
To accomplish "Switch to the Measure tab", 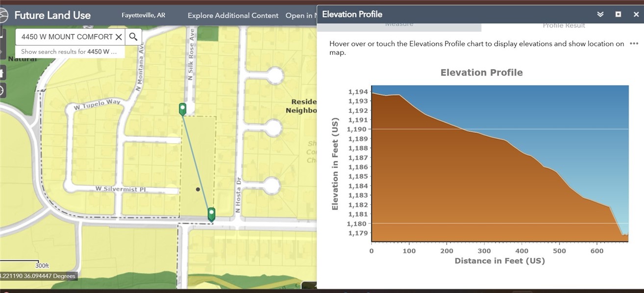I will (399, 25).
